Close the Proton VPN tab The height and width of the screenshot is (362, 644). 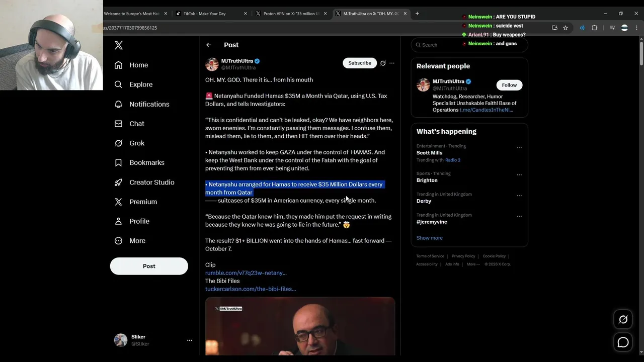[326, 14]
